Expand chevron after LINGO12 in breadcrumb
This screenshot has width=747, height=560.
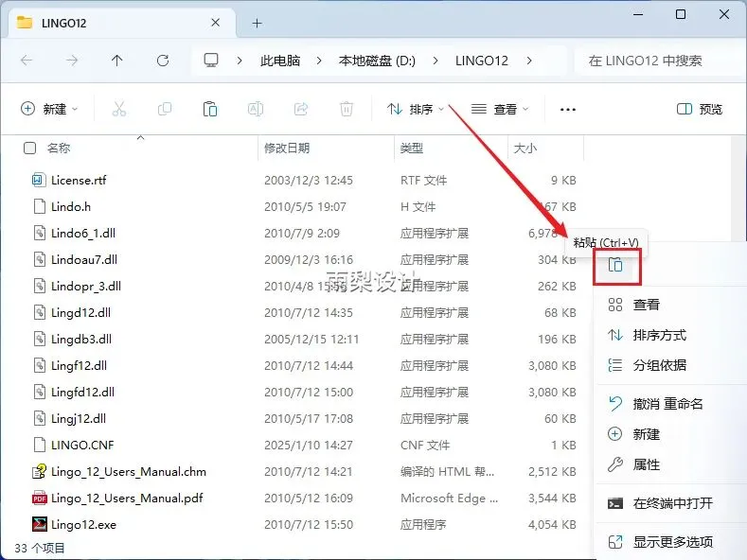pos(529,61)
